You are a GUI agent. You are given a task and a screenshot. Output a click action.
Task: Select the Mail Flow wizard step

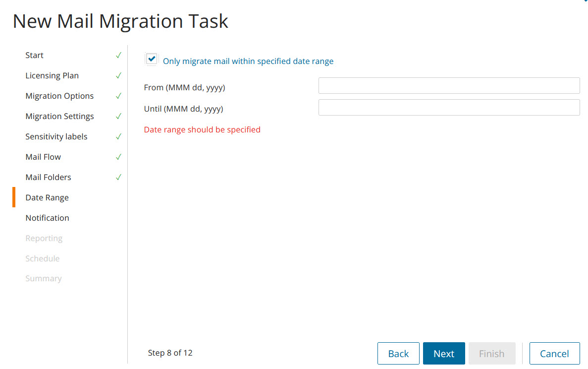[x=43, y=157]
